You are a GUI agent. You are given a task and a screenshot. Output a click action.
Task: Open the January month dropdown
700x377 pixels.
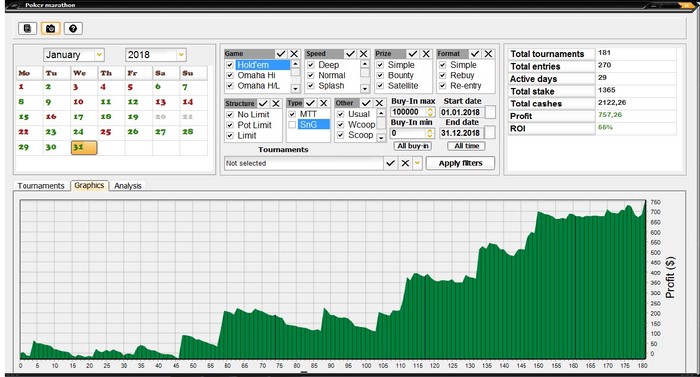click(99, 55)
